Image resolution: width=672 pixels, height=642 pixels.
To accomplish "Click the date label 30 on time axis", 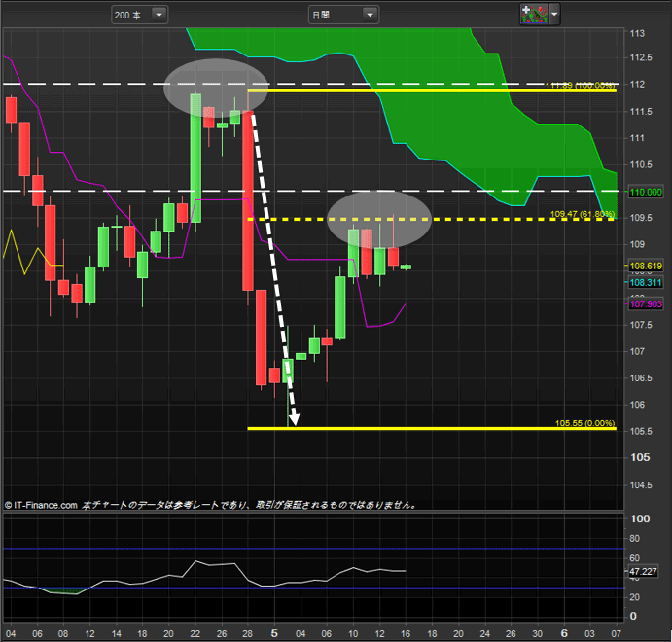I will coord(538,634).
